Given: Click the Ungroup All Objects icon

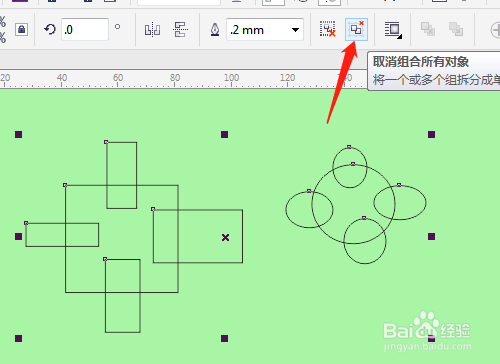Looking at the screenshot, I should tap(356, 29).
